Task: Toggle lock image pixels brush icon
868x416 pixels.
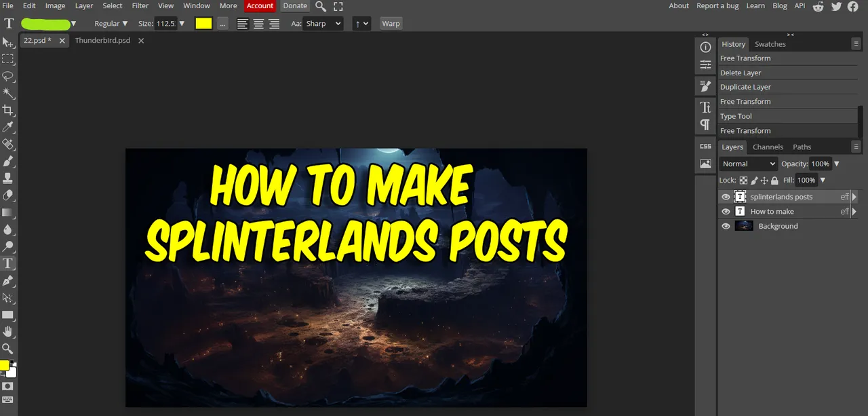Action: coord(754,181)
